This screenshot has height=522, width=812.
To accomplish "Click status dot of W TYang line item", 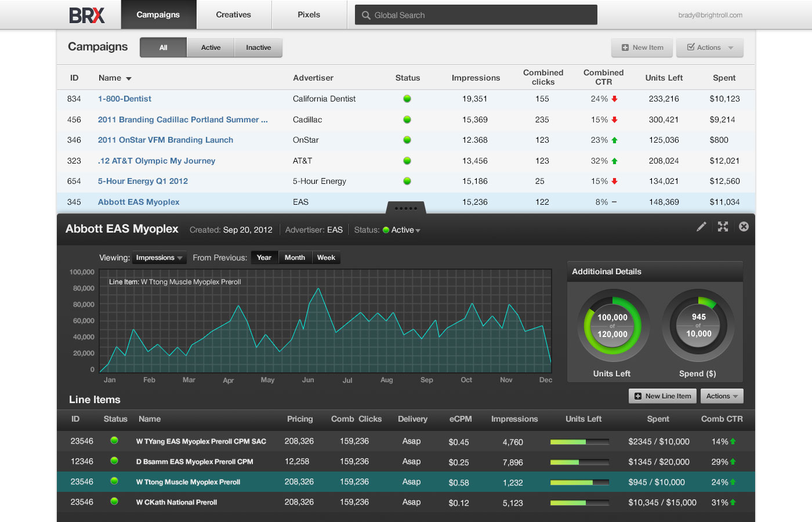I will pos(114,441).
